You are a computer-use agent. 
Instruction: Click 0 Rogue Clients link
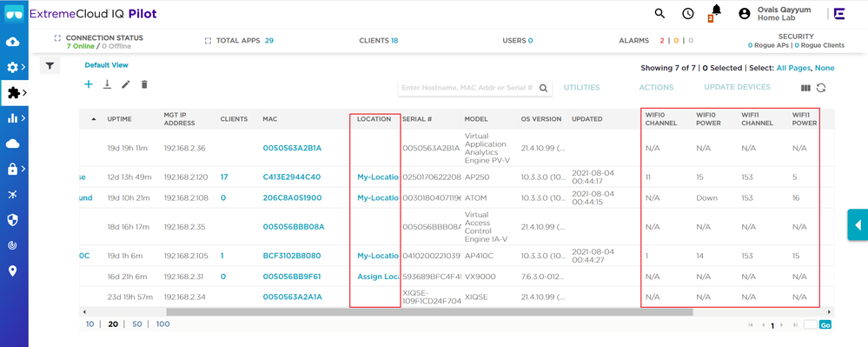click(x=819, y=45)
